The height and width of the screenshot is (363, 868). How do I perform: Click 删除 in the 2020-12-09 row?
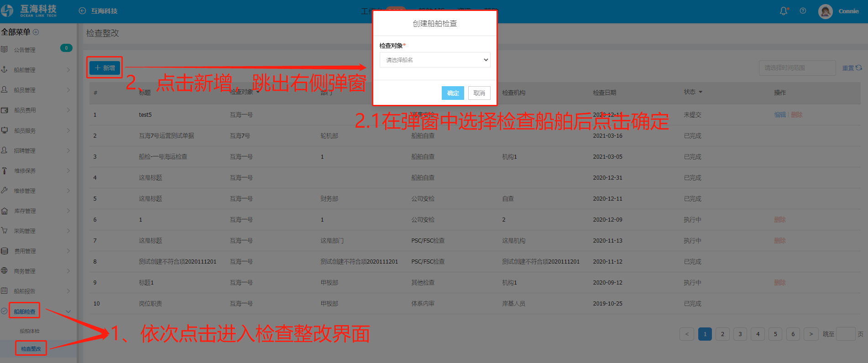point(780,220)
